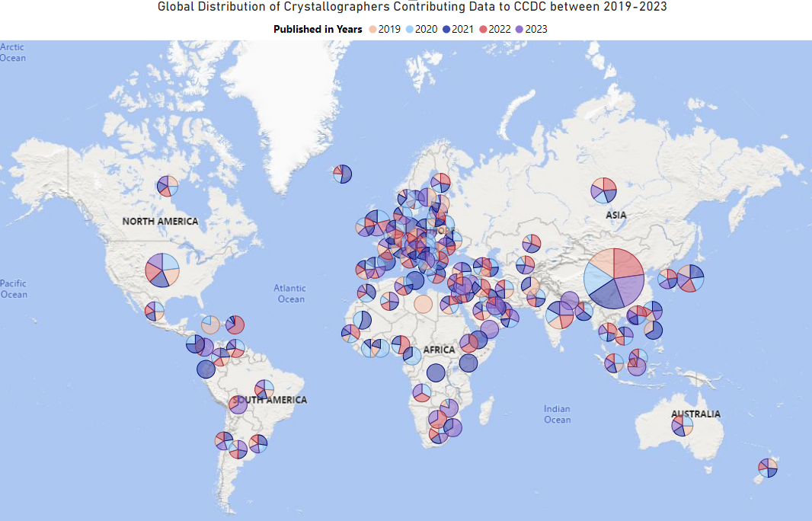Click the pie marker over Mexico
812x521 pixels.
[155, 312]
